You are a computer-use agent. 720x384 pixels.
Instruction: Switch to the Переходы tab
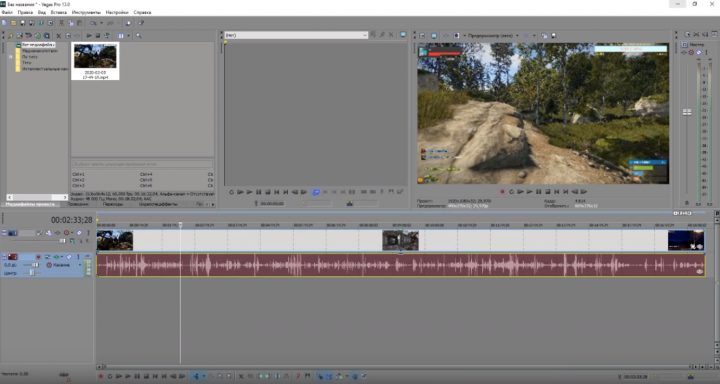tap(113, 204)
